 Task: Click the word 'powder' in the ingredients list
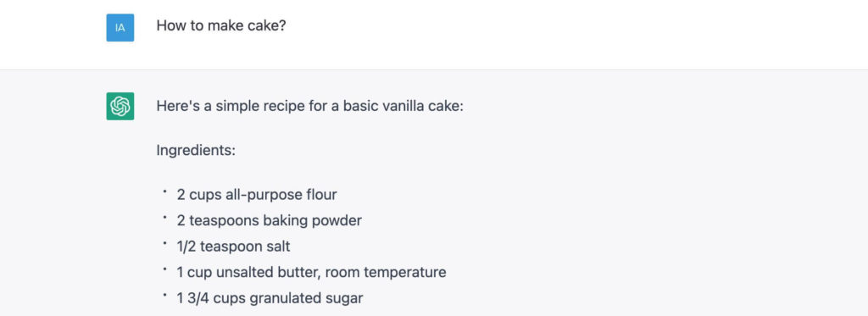337,221
